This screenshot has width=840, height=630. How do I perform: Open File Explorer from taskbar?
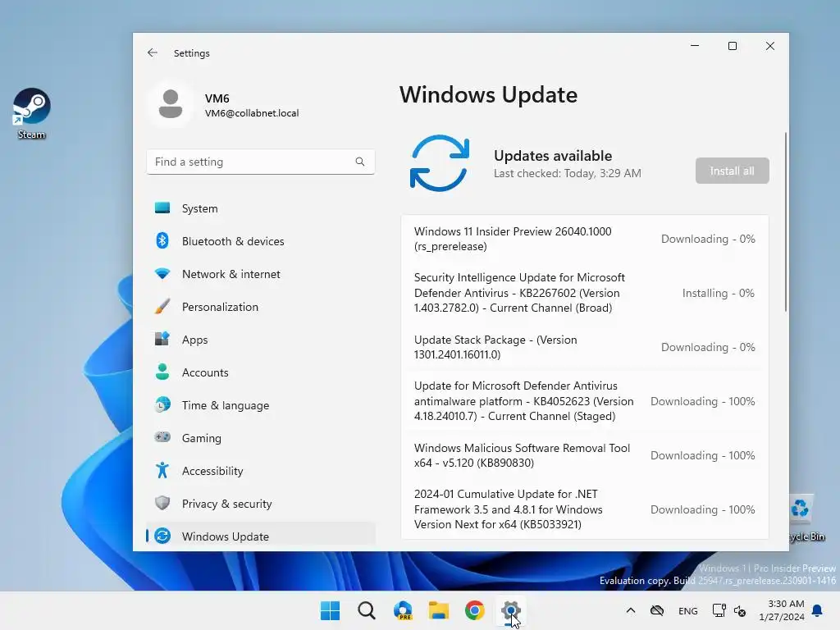pos(439,610)
